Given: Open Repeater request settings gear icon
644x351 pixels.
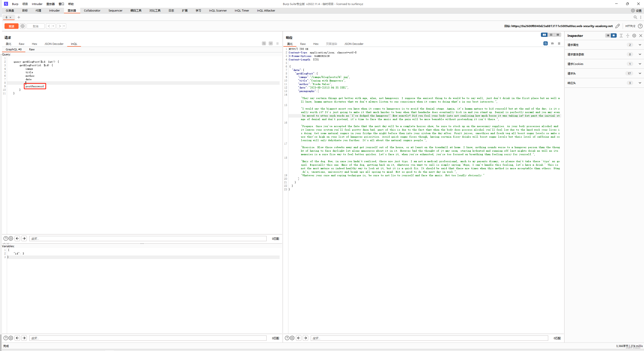Looking at the screenshot, I should pos(23,26).
